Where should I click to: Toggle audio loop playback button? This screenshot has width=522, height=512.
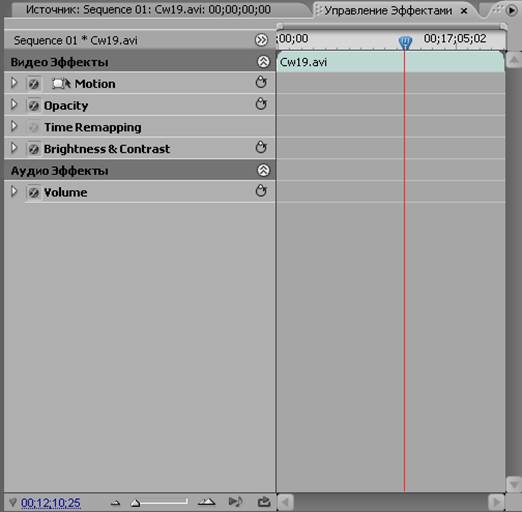(235, 501)
